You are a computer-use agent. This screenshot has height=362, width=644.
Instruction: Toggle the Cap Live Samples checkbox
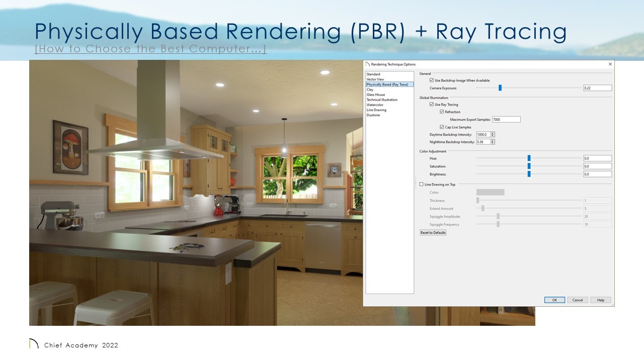[x=442, y=127]
